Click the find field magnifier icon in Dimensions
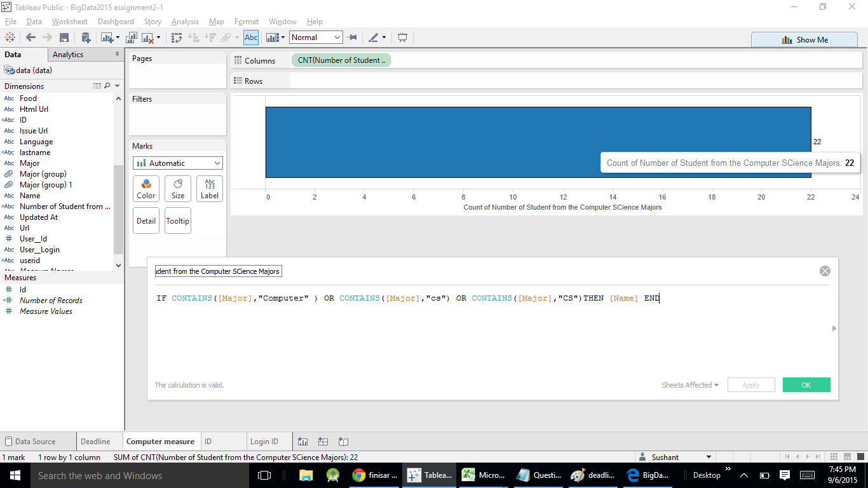 coord(107,86)
